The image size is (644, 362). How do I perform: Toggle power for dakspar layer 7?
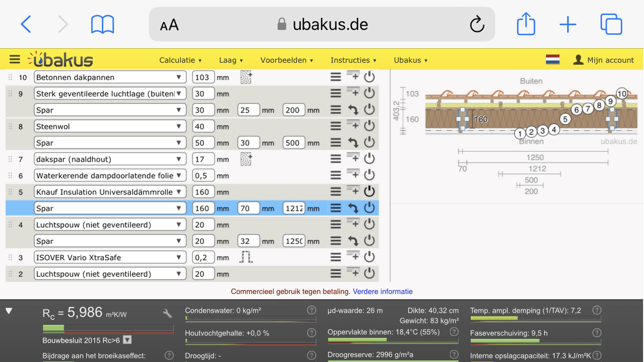pos(369,159)
